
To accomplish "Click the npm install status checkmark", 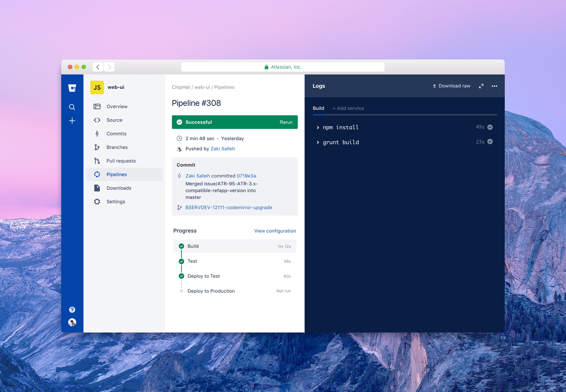I will (490, 127).
